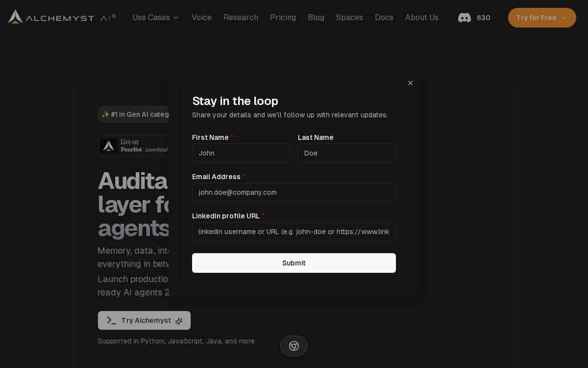Click the Alchemyst AI logo

62,17
